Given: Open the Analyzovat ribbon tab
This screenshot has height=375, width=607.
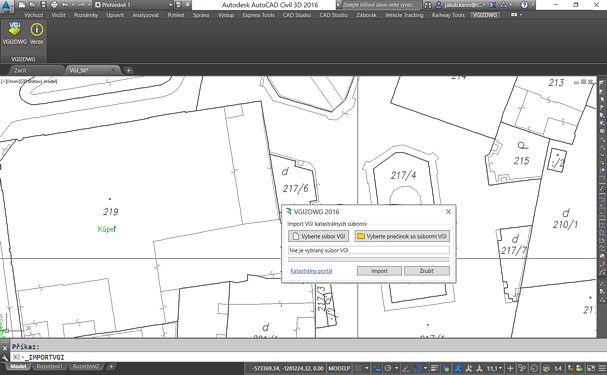Looking at the screenshot, I should (x=146, y=15).
